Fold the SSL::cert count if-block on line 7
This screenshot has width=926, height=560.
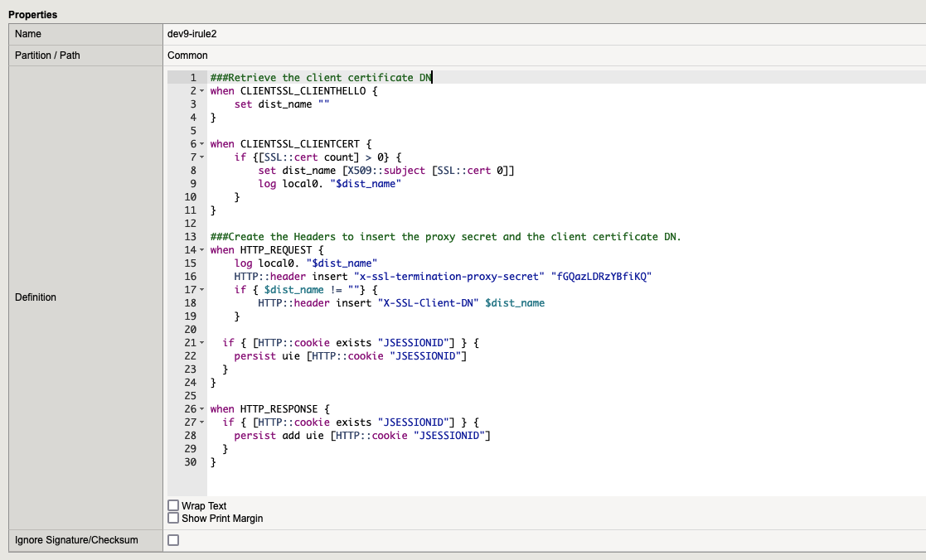click(x=201, y=157)
